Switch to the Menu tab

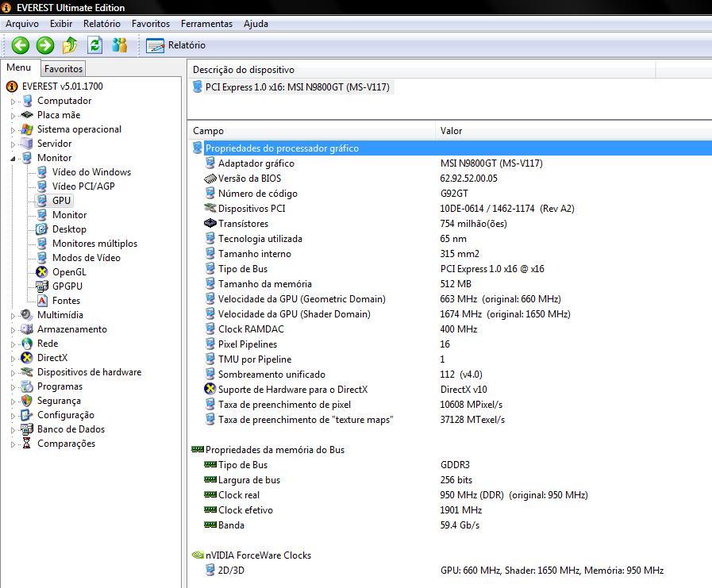[x=19, y=67]
